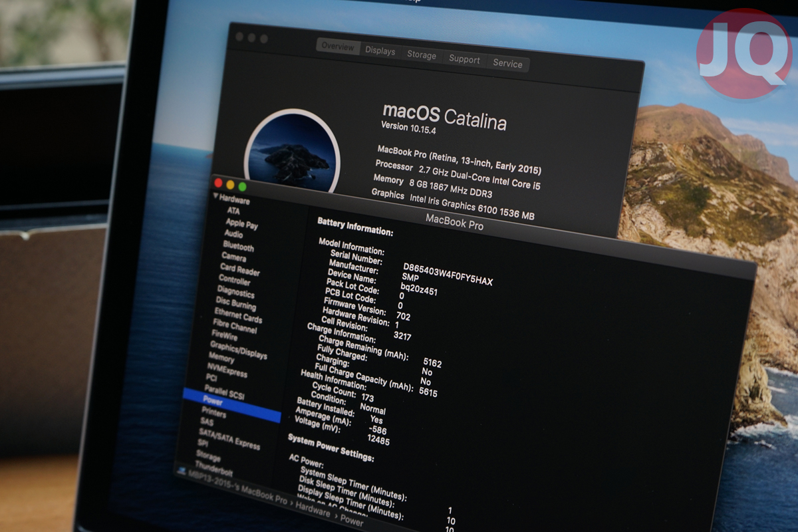Open Graphics/Displays hardware entry

click(238, 350)
